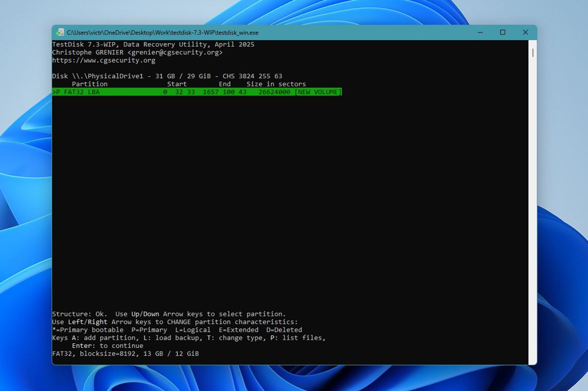The height and width of the screenshot is (391, 588).
Task: Click the Partition column header
Action: point(89,84)
